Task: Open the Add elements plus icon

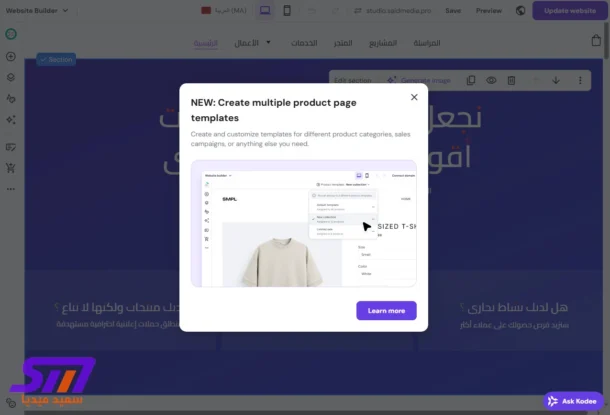Action: point(11,56)
